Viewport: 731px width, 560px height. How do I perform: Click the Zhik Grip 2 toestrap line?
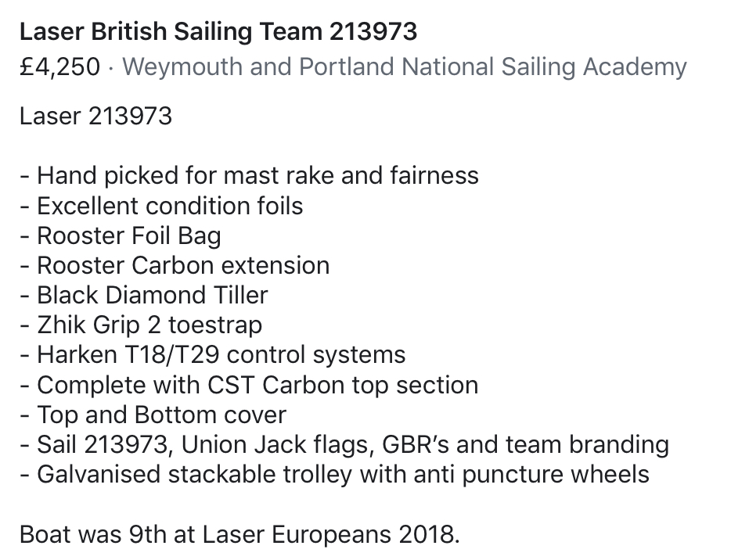point(141,325)
